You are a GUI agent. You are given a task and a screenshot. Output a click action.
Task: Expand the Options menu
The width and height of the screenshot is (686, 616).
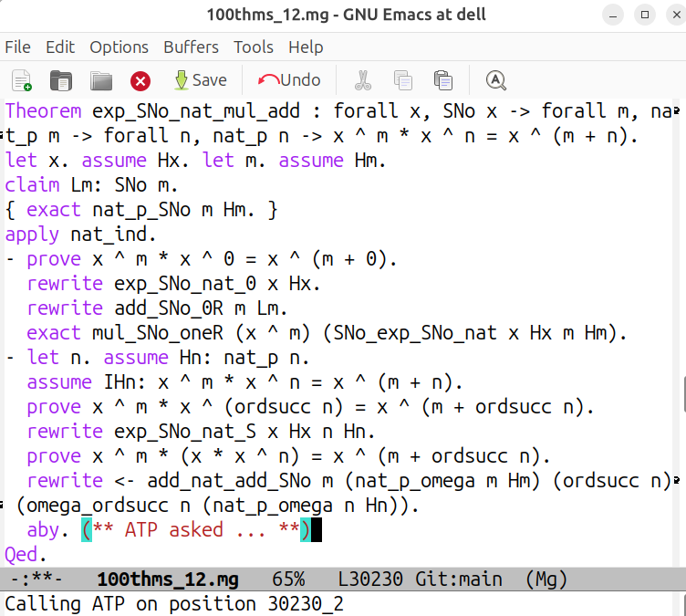pos(119,47)
